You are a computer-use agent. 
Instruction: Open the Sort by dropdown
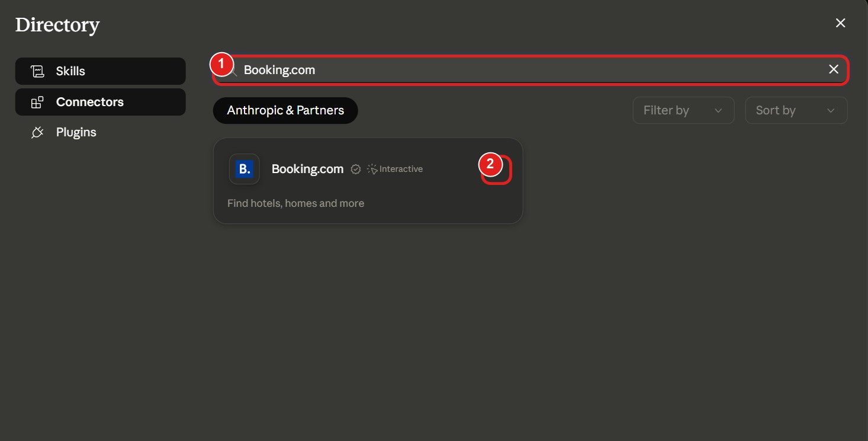796,110
